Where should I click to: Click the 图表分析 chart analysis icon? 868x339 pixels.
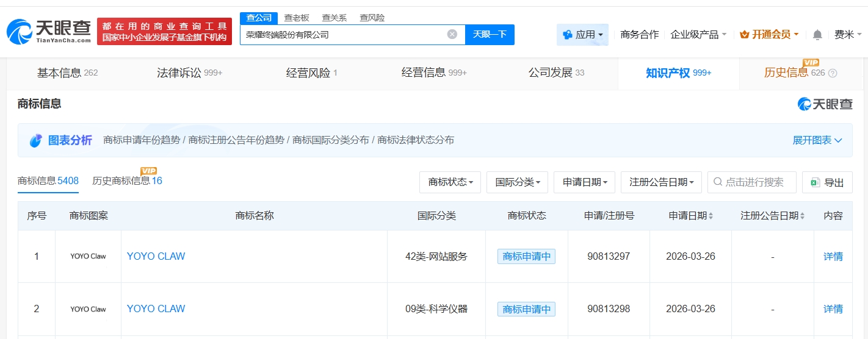pyautogui.click(x=36, y=140)
